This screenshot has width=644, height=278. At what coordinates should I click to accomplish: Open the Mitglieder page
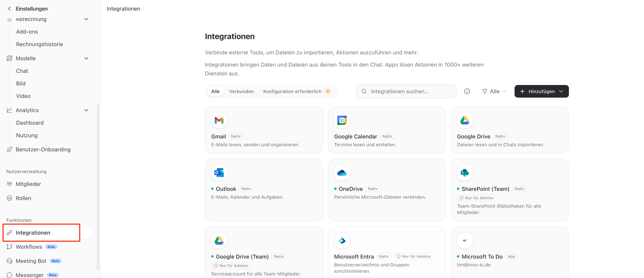(28, 184)
